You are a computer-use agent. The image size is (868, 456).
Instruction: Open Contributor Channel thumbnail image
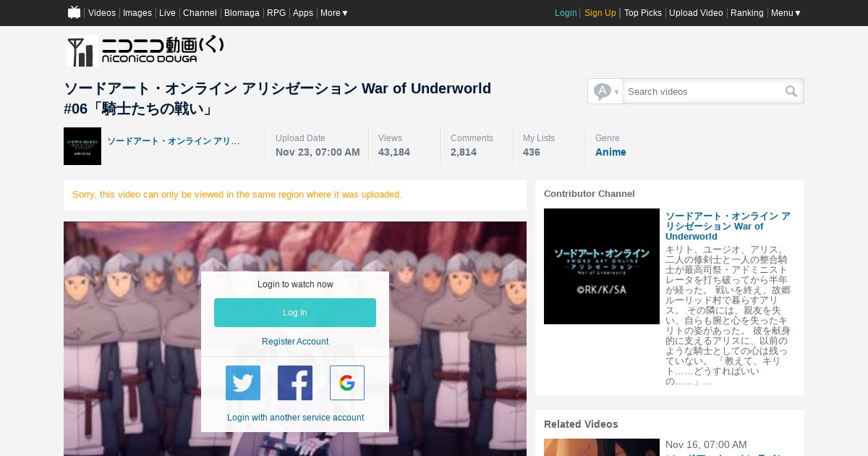602,266
